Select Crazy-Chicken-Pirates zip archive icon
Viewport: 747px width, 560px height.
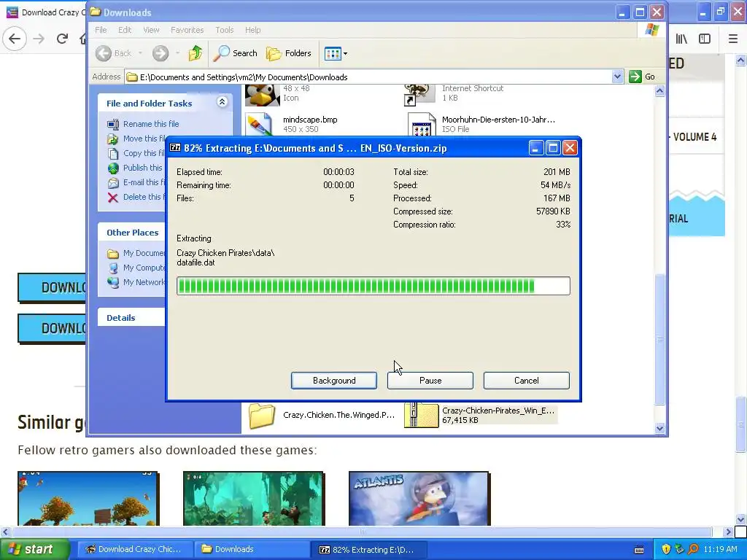pyautogui.click(x=421, y=416)
